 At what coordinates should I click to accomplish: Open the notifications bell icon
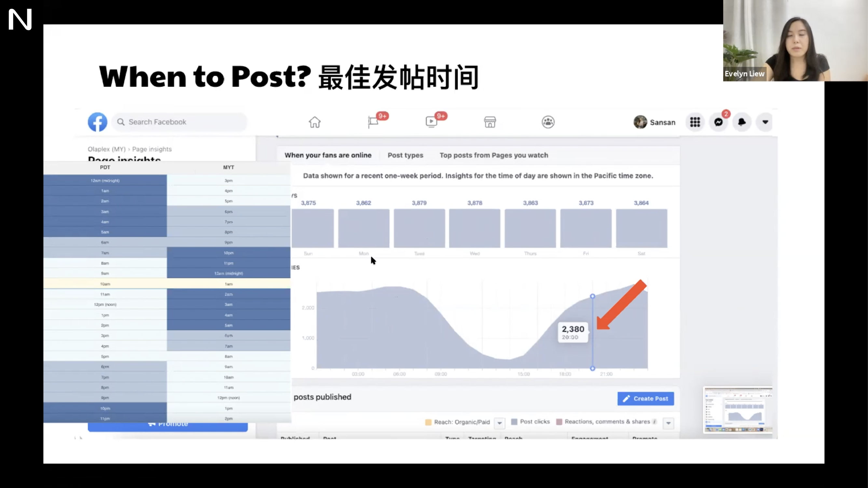pos(742,122)
